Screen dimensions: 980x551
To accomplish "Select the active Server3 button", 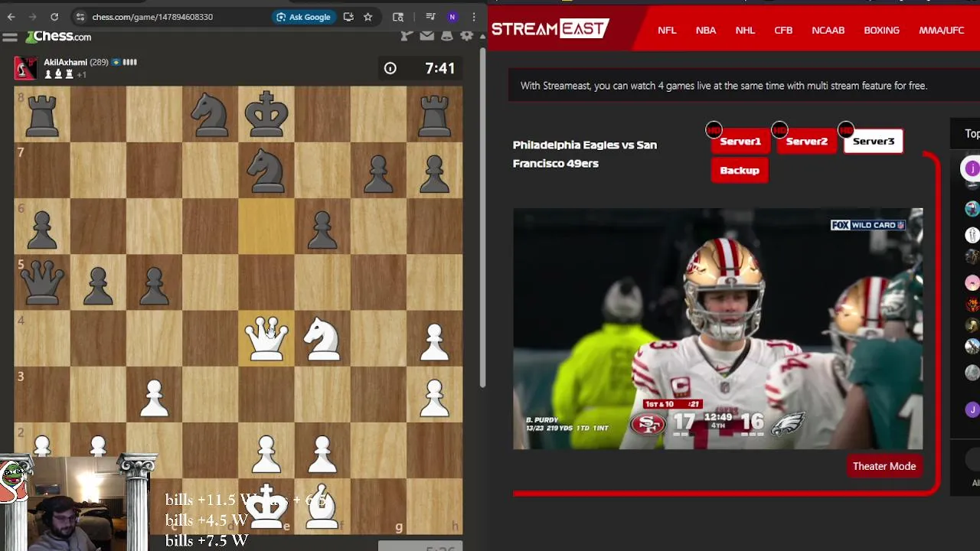I will 874,142.
